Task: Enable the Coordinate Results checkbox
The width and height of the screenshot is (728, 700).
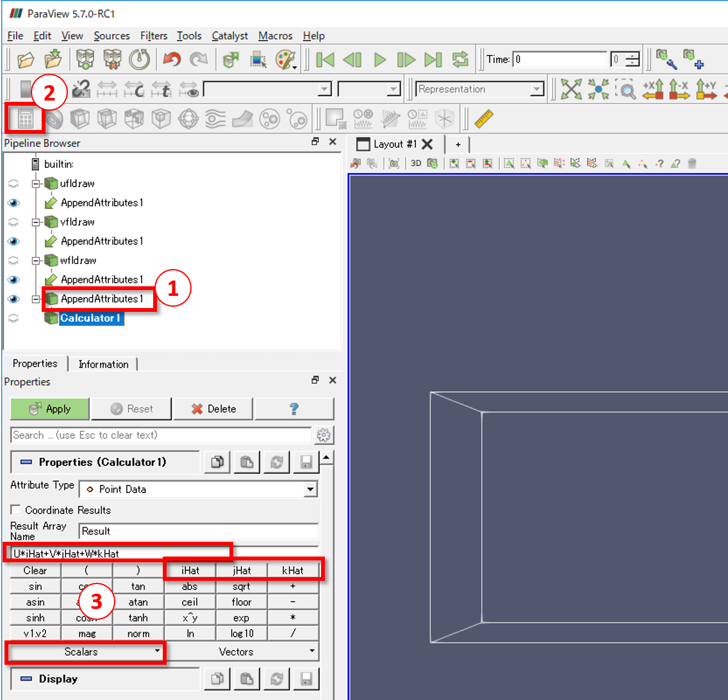Action: pyautogui.click(x=15, y=510)
